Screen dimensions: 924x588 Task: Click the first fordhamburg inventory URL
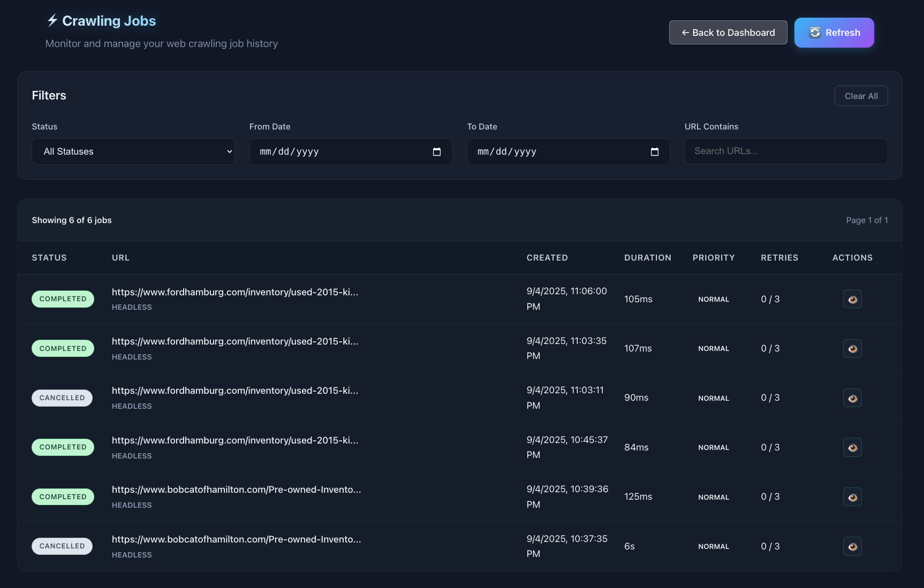(x=236, y=292)
